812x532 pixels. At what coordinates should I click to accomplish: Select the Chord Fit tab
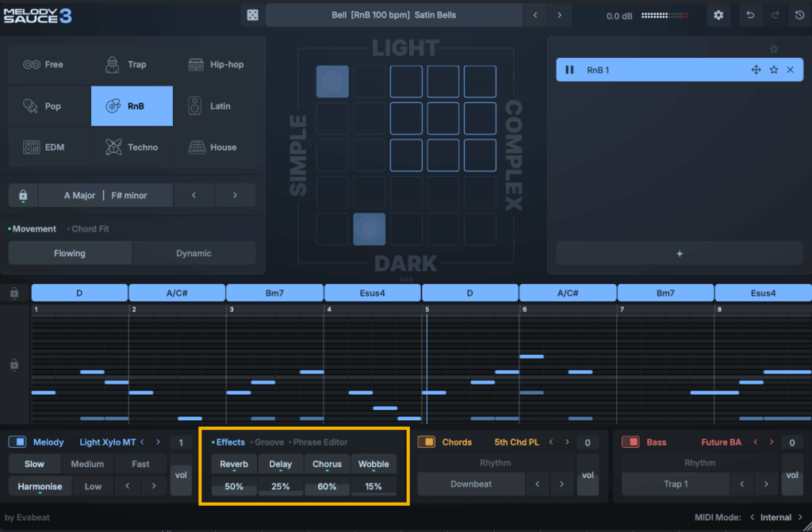[x=90, y=228]
